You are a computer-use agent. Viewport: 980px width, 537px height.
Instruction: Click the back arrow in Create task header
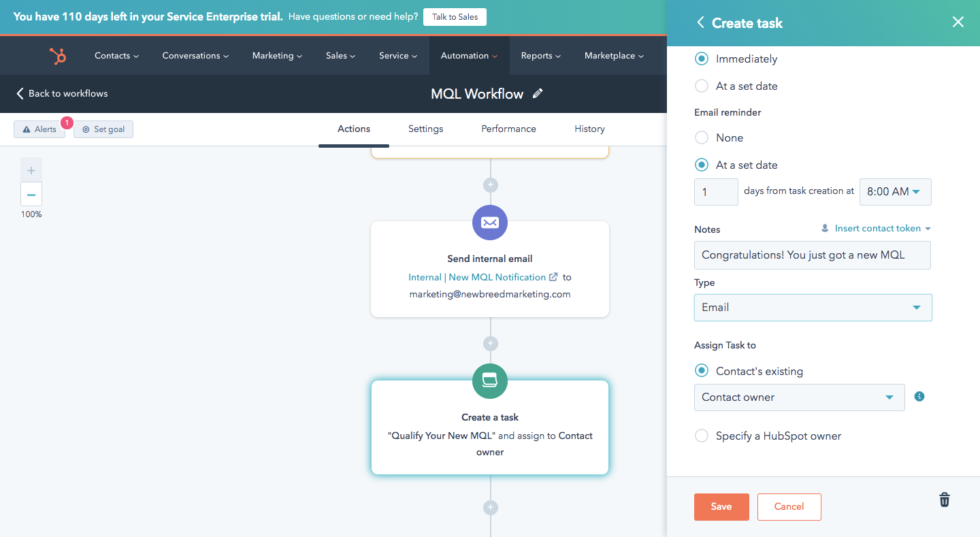[700, 23]
